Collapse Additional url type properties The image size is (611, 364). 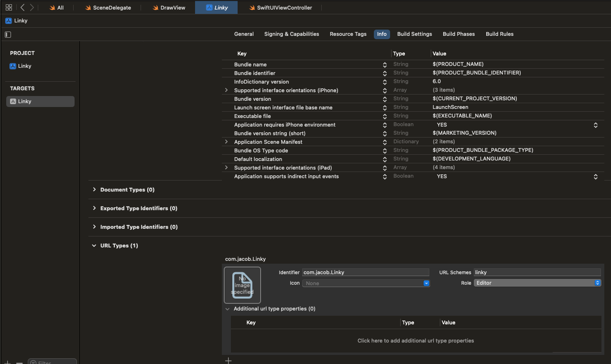point(228,309)
